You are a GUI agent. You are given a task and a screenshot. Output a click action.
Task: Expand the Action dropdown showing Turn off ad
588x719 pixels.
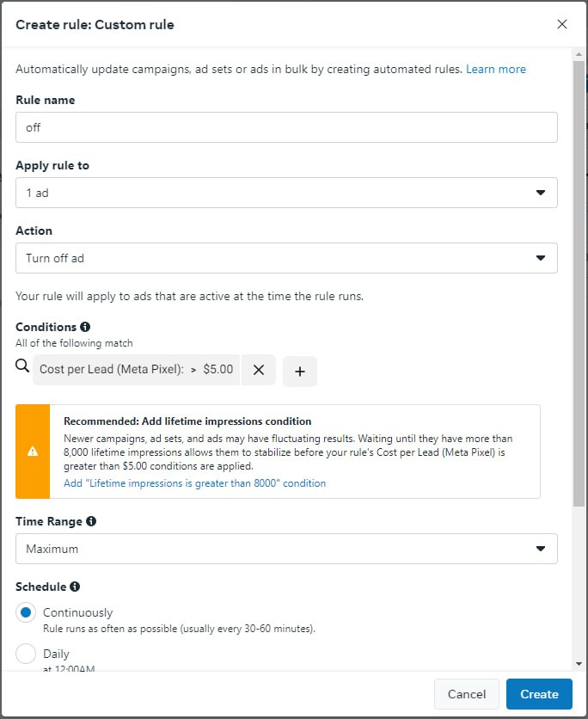(x=286, y=258)
